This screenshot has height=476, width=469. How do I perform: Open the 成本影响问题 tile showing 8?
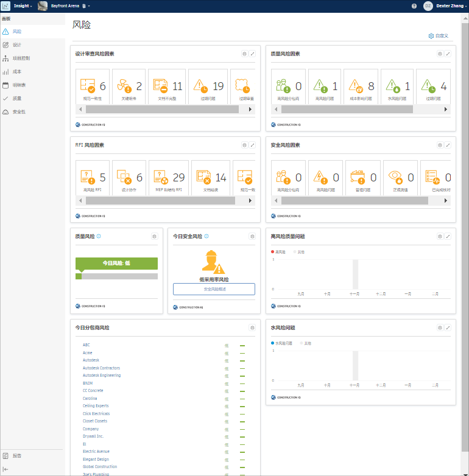[x=361, y=86]
